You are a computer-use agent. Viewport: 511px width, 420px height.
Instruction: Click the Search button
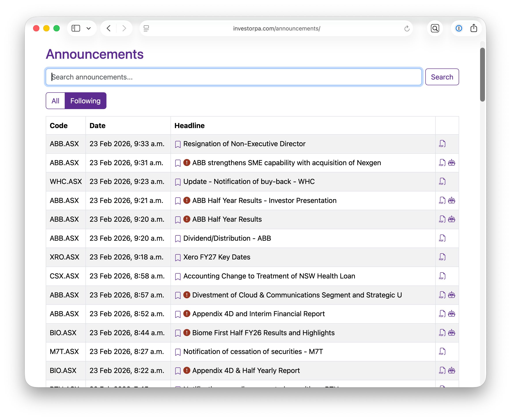tap(442, 77)
